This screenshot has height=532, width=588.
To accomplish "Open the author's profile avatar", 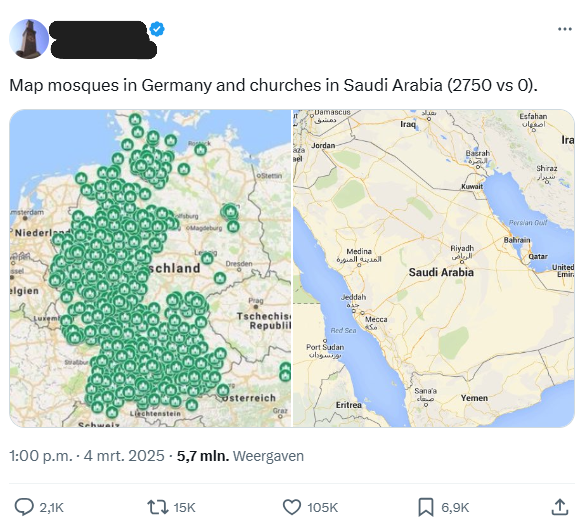I will pyautogui.click(x=29, y=39).
